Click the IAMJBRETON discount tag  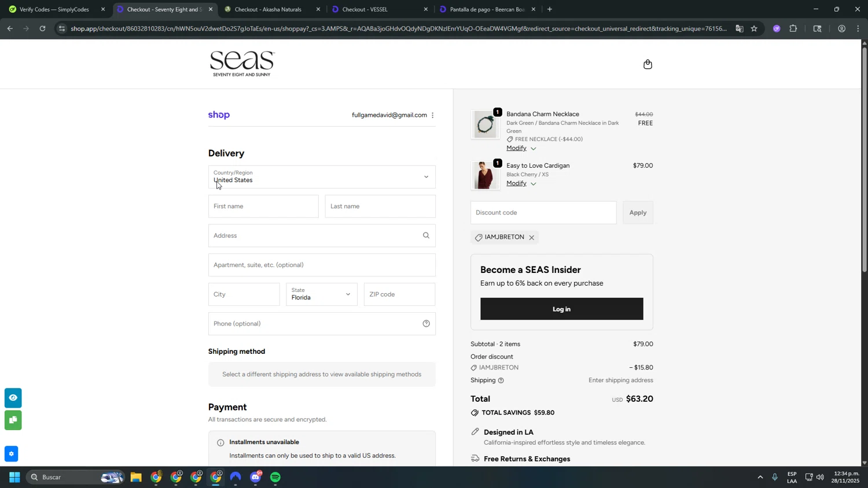[505, 238]
